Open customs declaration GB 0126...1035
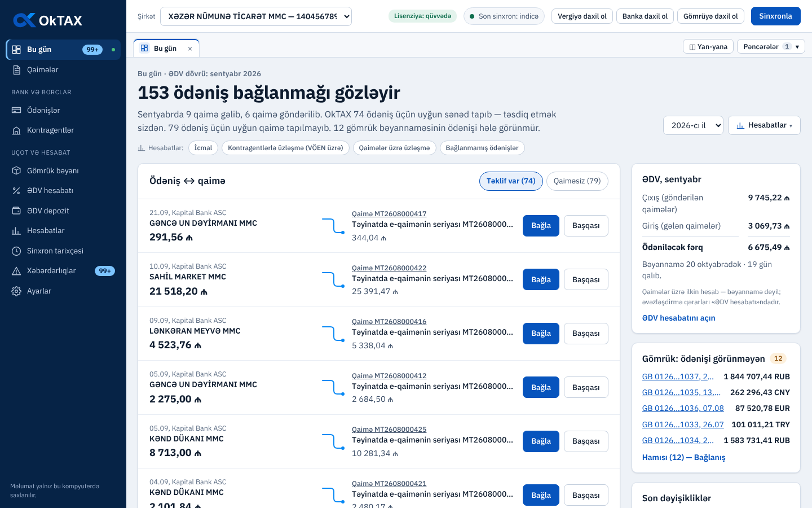 681,392
